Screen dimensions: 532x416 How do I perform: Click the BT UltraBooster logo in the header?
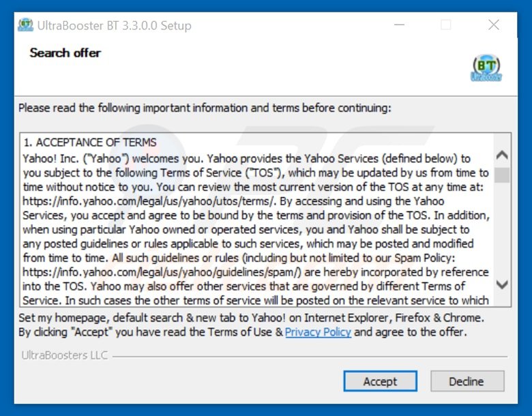point(486,68)
